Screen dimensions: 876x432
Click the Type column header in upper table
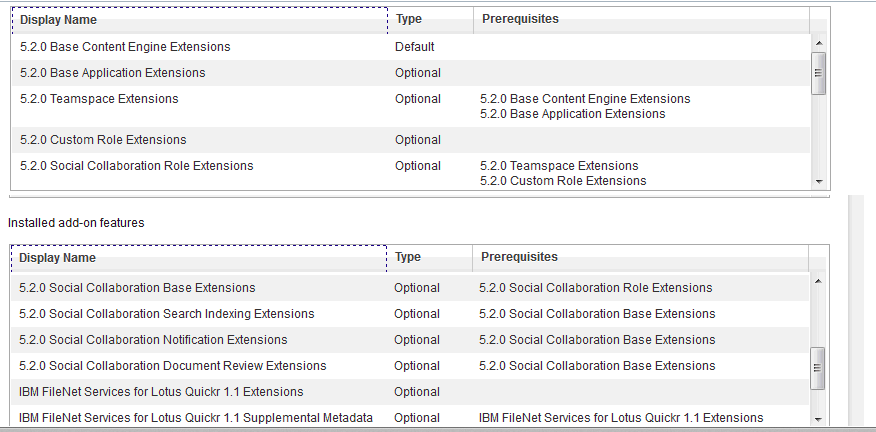(x=430, y=19)
